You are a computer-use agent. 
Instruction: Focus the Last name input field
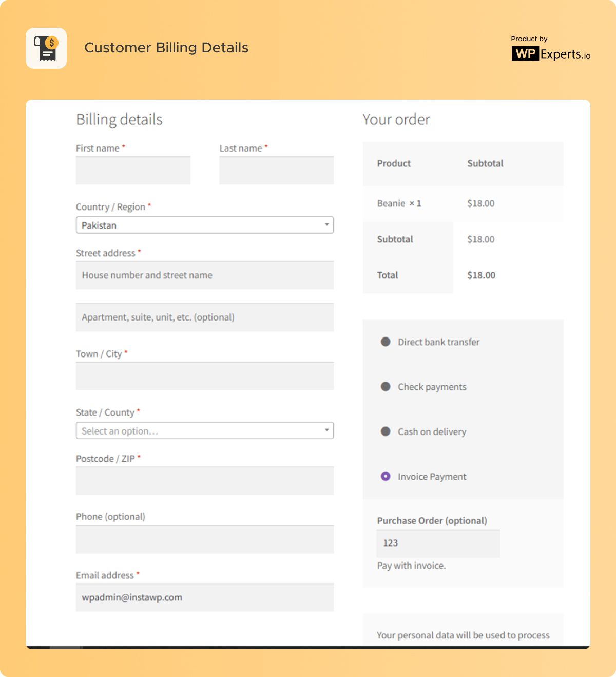click(277, 171)
